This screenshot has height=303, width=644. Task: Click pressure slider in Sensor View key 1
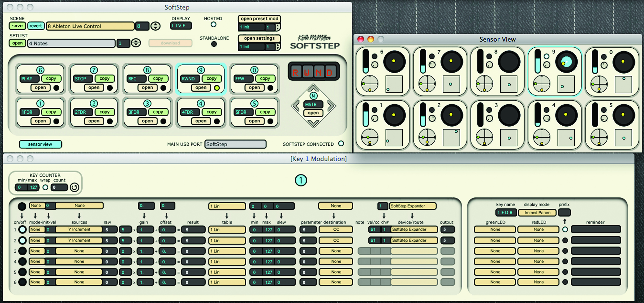pos(365,115)
